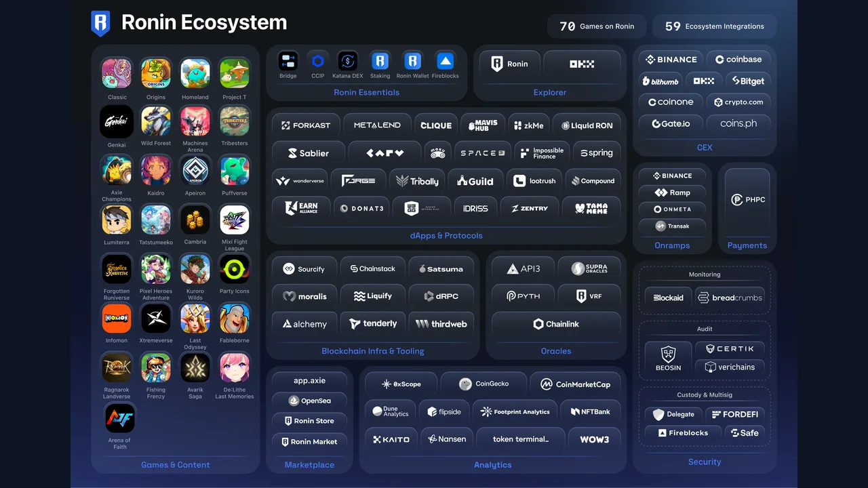
Task: Select the Fireblocks icon in Ronin Essentials
Action: point(446,61)
